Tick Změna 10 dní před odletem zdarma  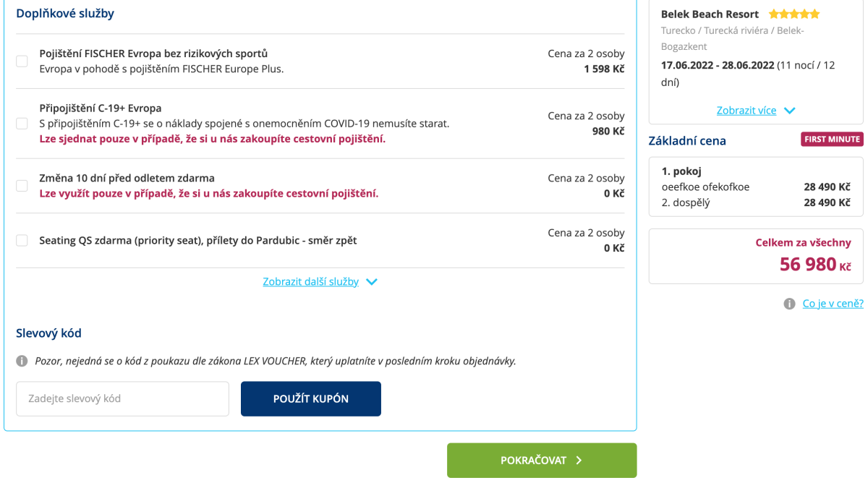tap(22, 186)
